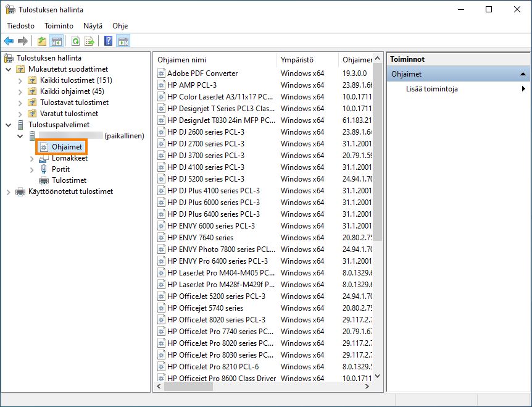The image size is (532, 407).
Task: Select the Ohjaimet gear icon in the tree
Action: point(43,147)
